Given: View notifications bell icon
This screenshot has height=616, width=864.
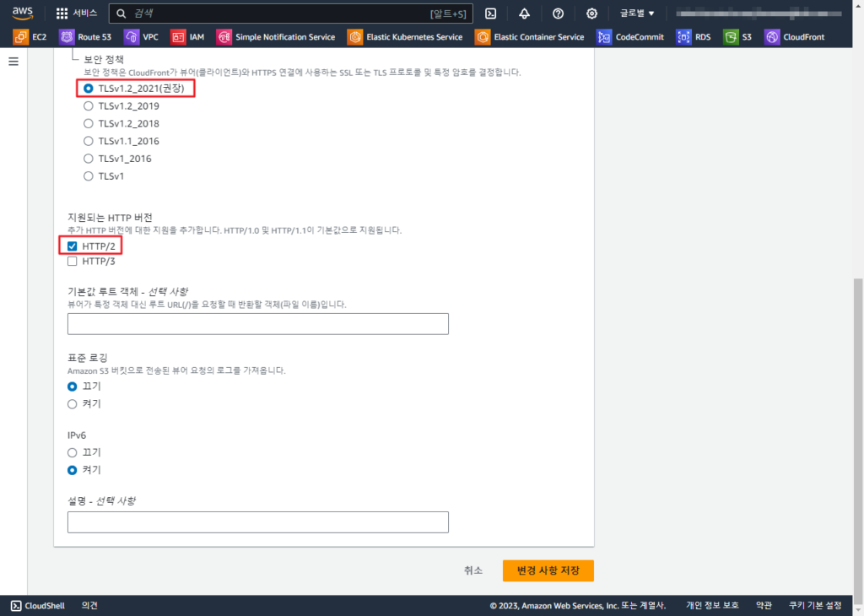Looking at the screenshot, I should [524, 14].
